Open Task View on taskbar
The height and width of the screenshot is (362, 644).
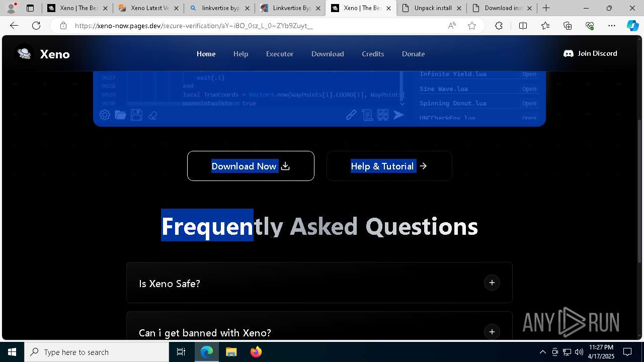pyautogui.click(x=181, y=352)
